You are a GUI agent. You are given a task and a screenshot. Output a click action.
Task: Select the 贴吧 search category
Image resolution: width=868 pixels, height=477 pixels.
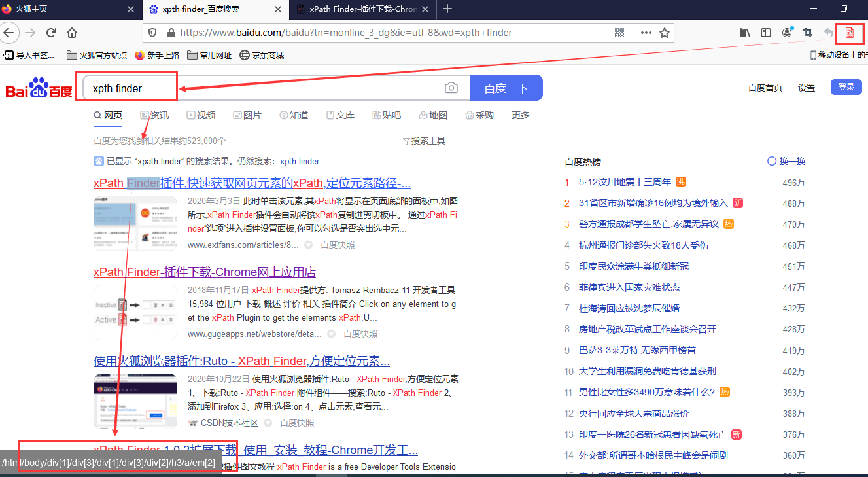(387, 115)
